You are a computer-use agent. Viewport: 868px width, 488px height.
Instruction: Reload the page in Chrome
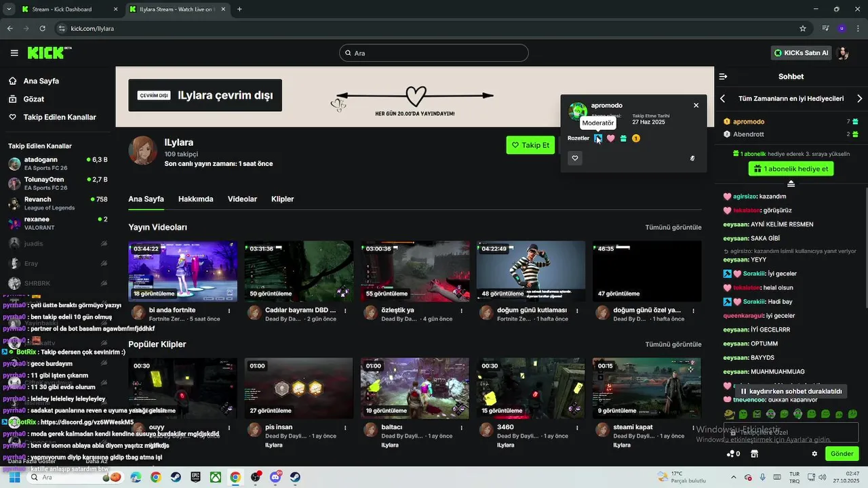(x=43, y=28)
